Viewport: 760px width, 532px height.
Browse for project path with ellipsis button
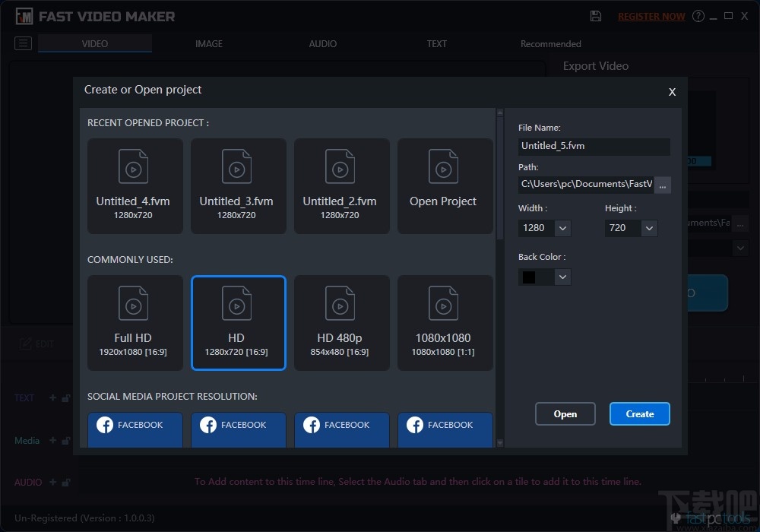[x=663, y=185]
